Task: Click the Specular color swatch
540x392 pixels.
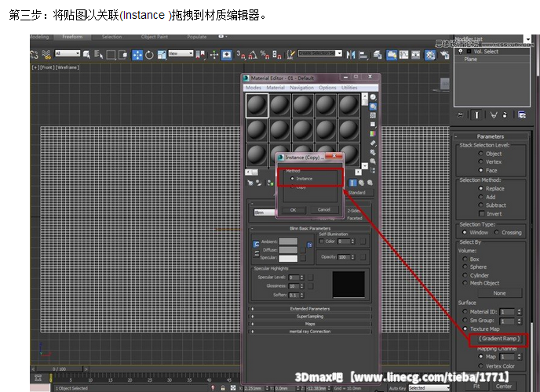Action: point(288,258)
